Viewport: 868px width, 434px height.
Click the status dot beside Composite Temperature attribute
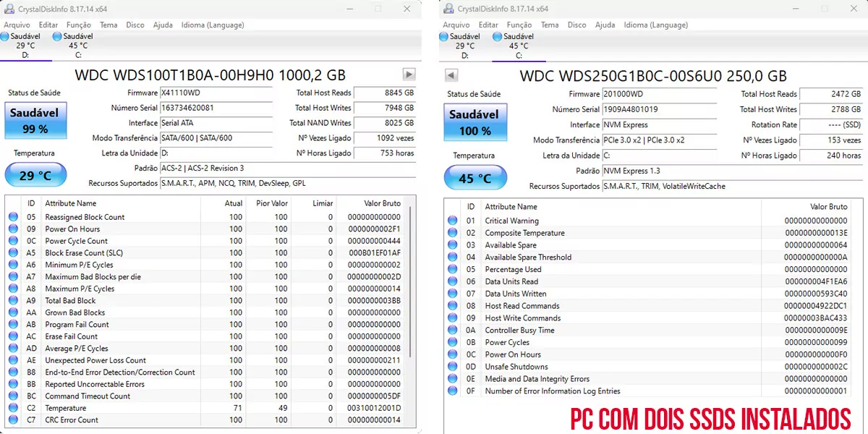pyautogui.click(x=452, y=233)
